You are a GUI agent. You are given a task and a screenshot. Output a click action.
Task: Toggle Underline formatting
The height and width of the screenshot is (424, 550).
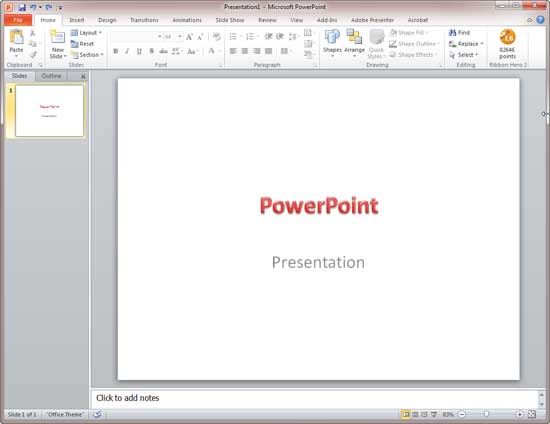coord(139,51)
